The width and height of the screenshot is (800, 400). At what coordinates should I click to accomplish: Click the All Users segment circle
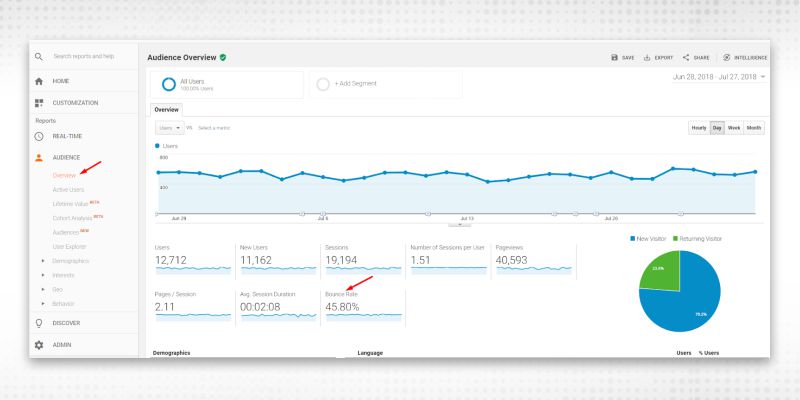169,84
